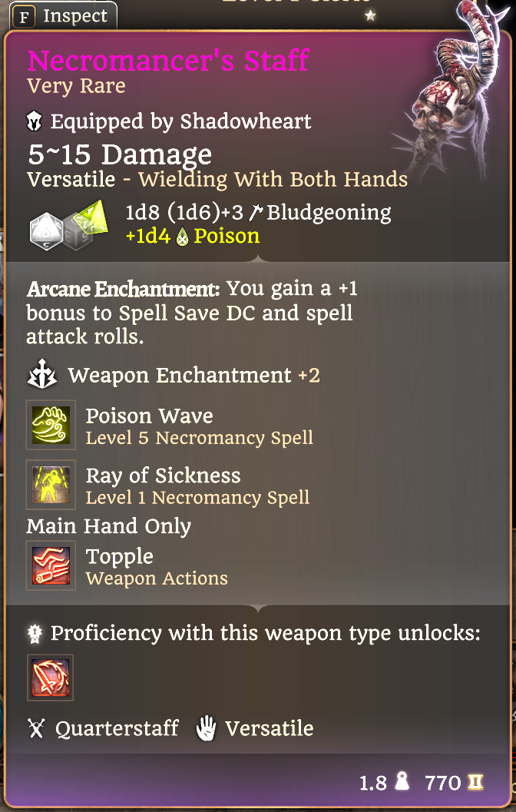Screen dimensions: 516x812
Task: Click the Versatile hand icon
Action: pos(206,728)
